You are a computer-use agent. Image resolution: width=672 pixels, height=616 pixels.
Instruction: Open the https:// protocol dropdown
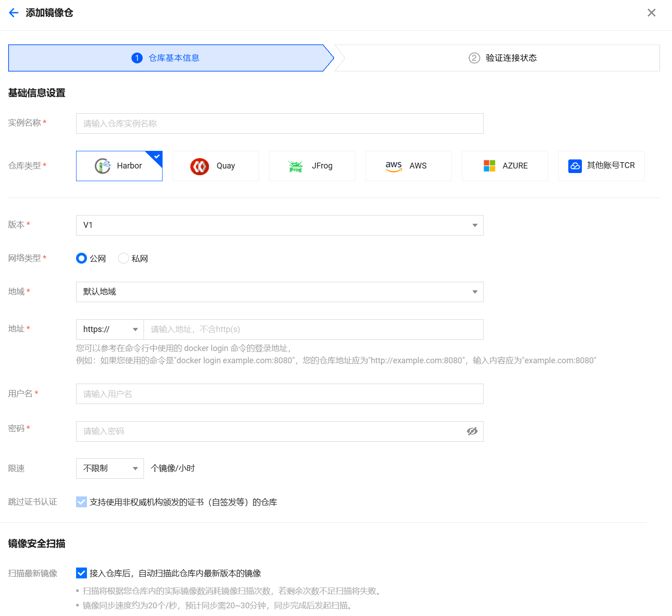pyautogui.click(x=110, y=330)
